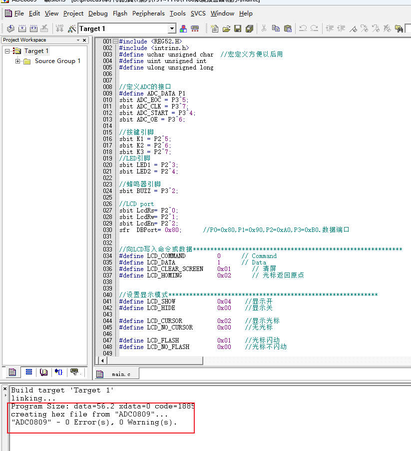
Task: Go to the next bookmark icon
Action: 364,29
